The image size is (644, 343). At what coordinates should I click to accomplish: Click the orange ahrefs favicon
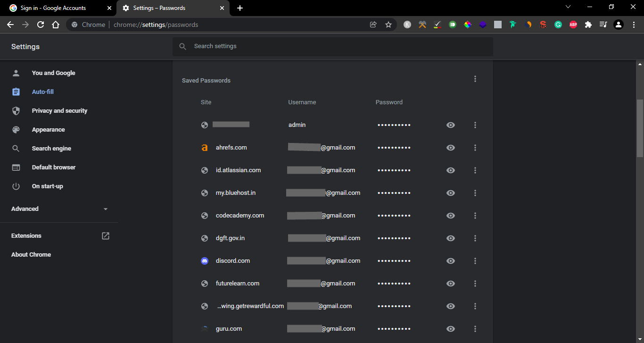click(x=205, y=148)
